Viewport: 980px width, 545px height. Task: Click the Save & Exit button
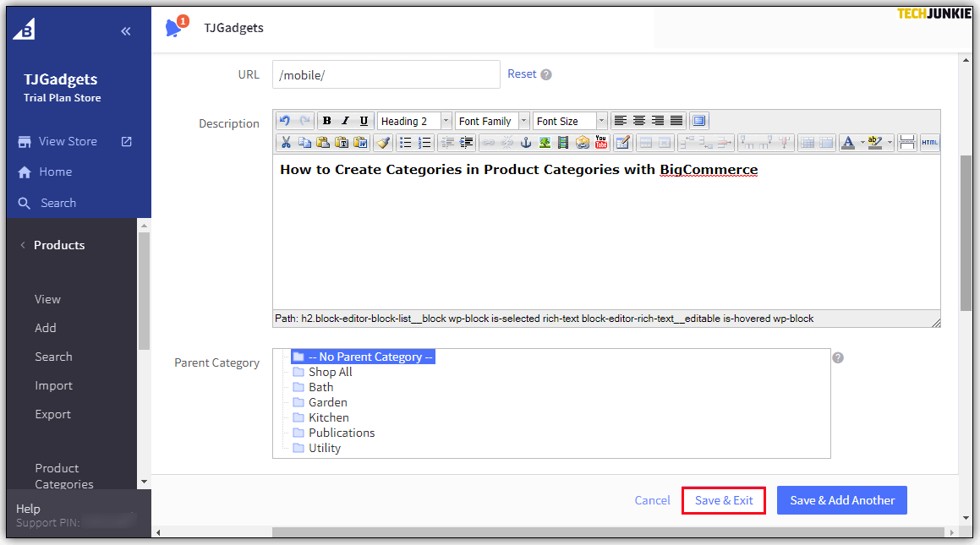click(x=724, y=500)
